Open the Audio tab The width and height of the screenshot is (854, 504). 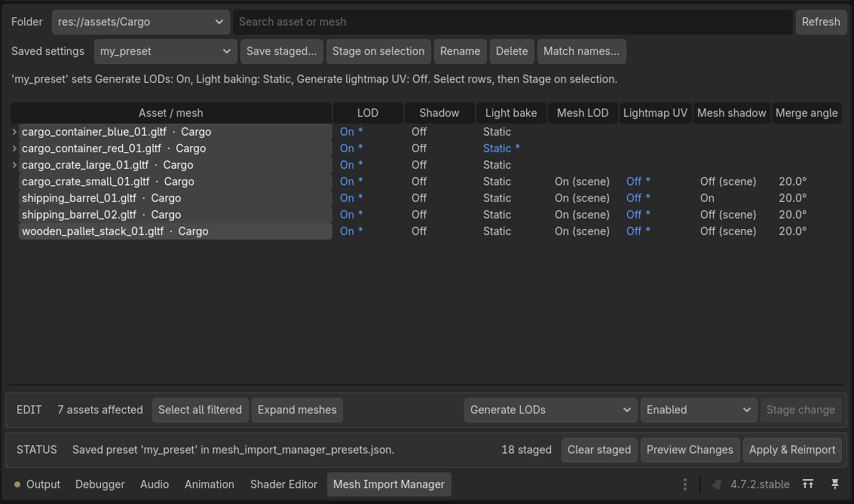click(x=155, y=484)
